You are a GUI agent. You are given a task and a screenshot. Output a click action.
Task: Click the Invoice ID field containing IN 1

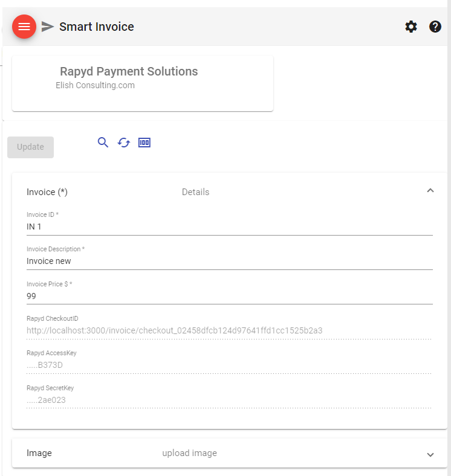point(230,227)
